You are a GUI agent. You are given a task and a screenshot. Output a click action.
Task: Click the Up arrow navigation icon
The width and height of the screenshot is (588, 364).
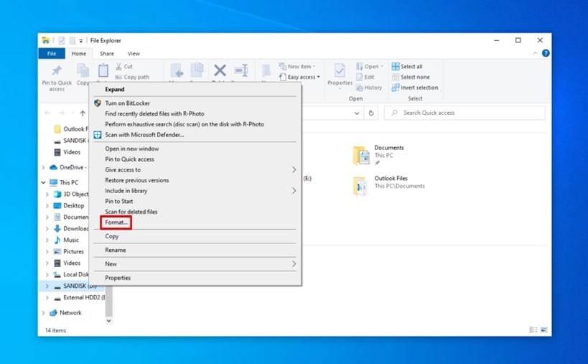point(83,113)
